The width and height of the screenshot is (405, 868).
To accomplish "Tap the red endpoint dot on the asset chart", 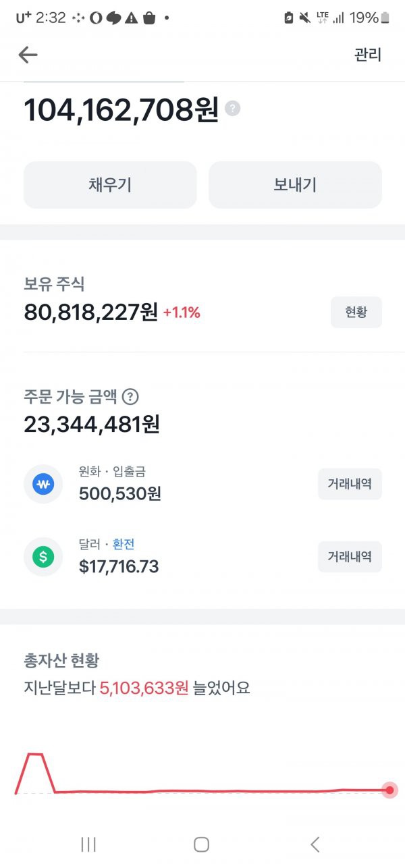I will 389,790.
